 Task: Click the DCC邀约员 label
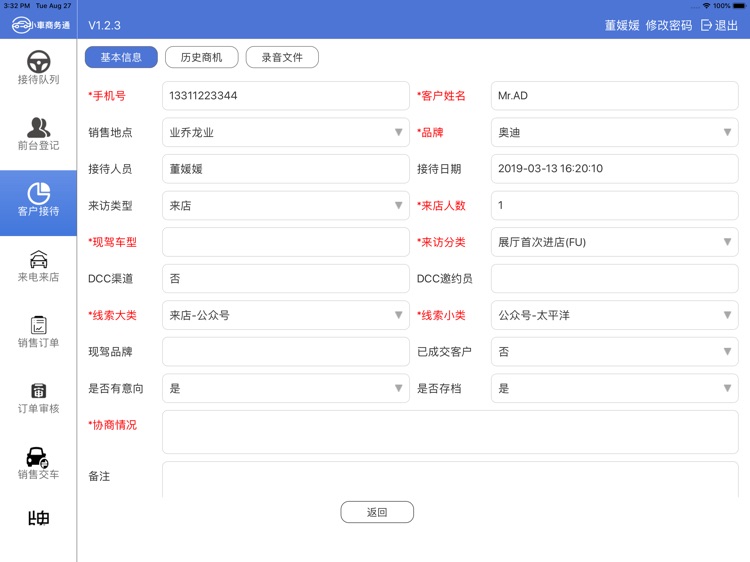point(444,278)
